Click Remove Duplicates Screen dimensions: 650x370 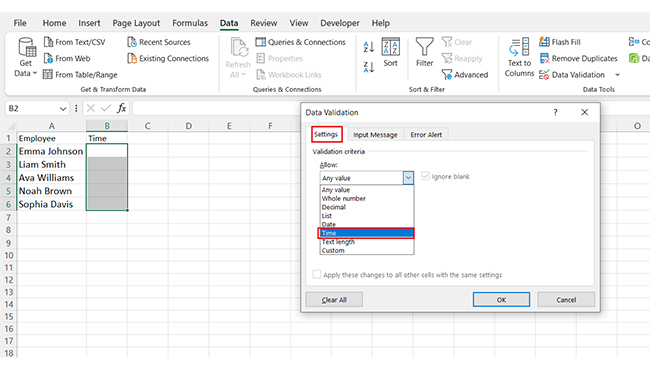579,58
